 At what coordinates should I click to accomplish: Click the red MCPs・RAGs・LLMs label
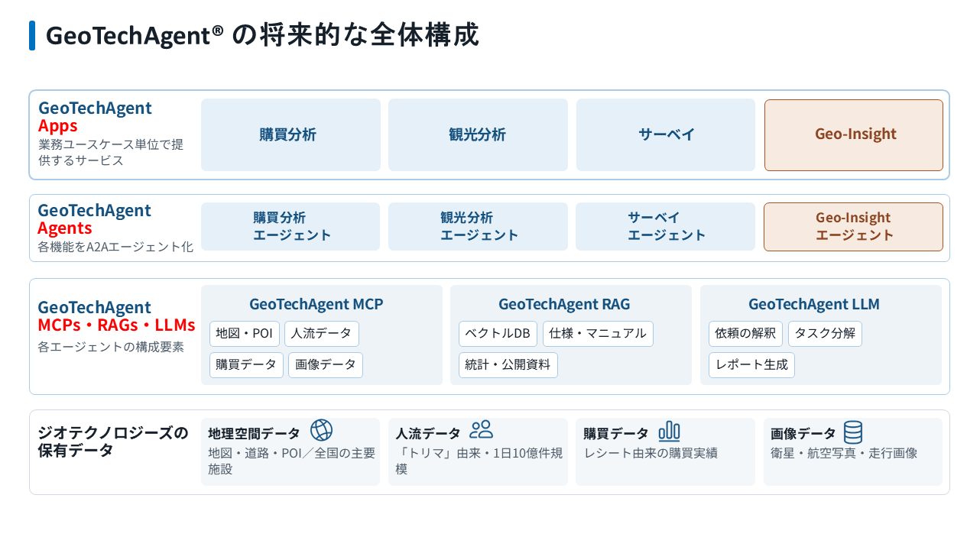(116, 325)
